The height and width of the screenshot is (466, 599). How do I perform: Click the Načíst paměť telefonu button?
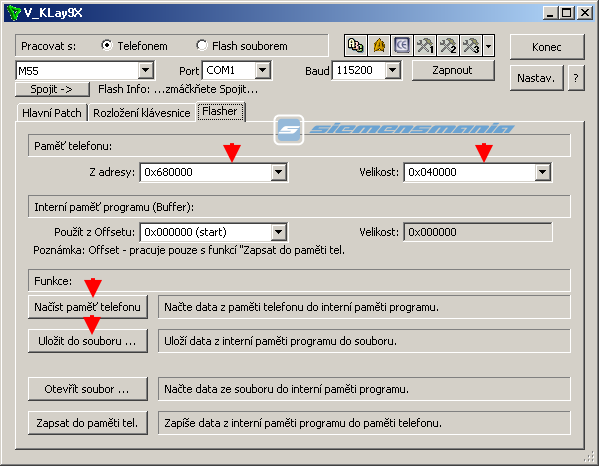tap(87, 307)
